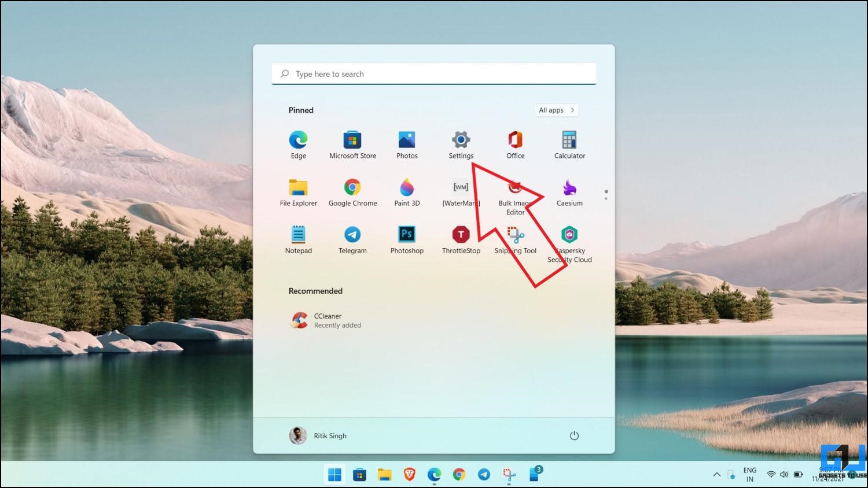This screenshot has height=488, width=868.
Task: Launch Telegram from pinned apps
Action: (352, 240)
